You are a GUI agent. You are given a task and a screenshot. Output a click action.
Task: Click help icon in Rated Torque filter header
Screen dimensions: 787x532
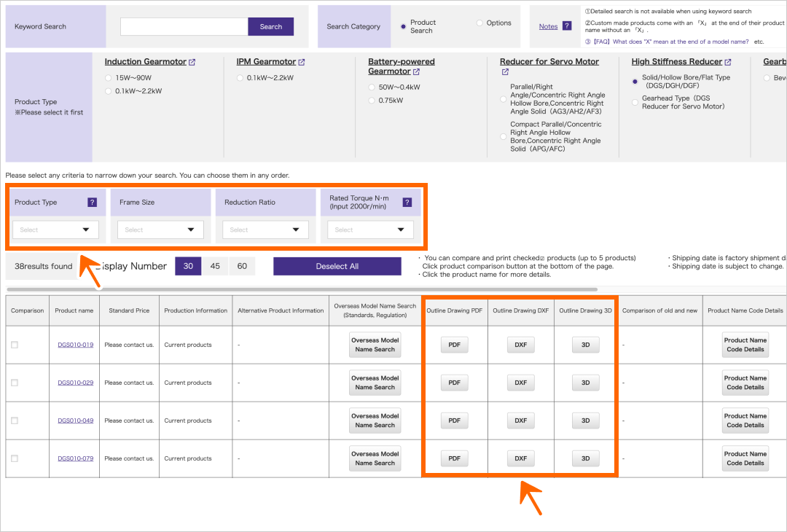tap(407, 203)
